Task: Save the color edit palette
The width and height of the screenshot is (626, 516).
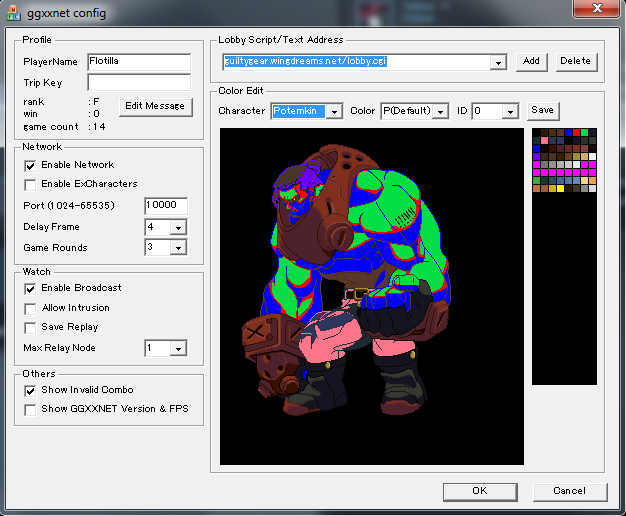Action: pyautogui.click(x=543, y=111)
